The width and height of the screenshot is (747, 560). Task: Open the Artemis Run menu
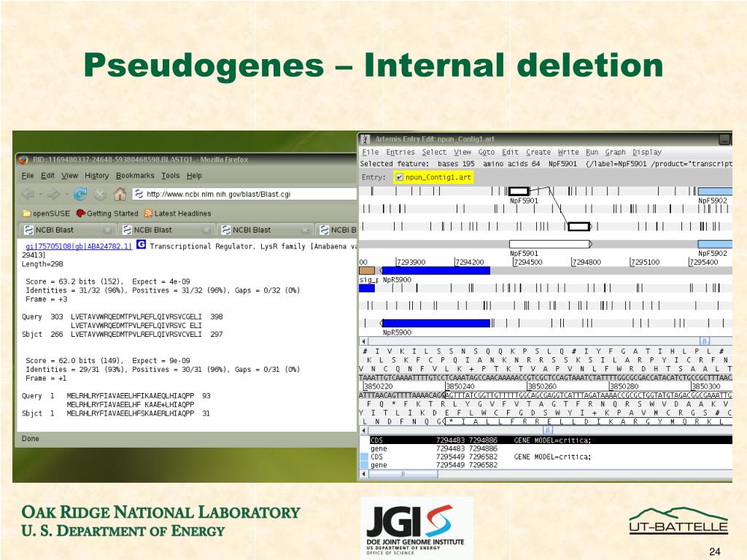coord(592,152)
